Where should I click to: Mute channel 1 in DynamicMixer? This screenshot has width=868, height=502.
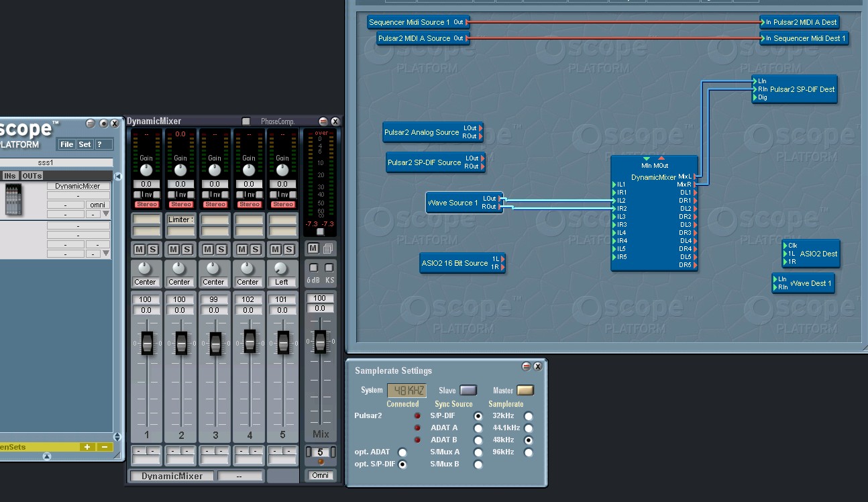point(140,250)
